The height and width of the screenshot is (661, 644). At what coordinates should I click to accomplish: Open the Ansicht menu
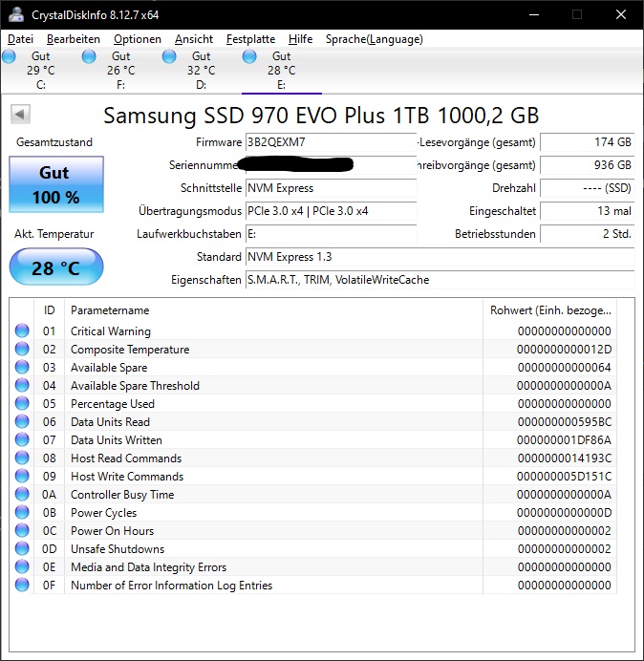[x=194, y=39]
